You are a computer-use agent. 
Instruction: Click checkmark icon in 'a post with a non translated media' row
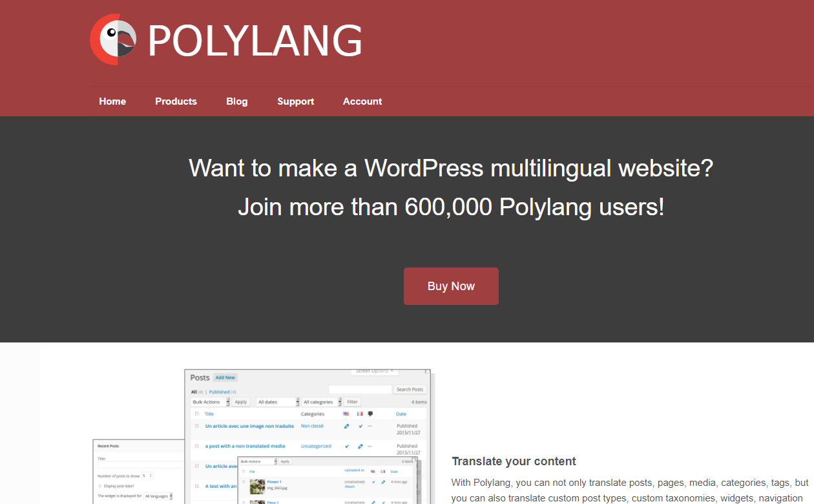(347, 446)
